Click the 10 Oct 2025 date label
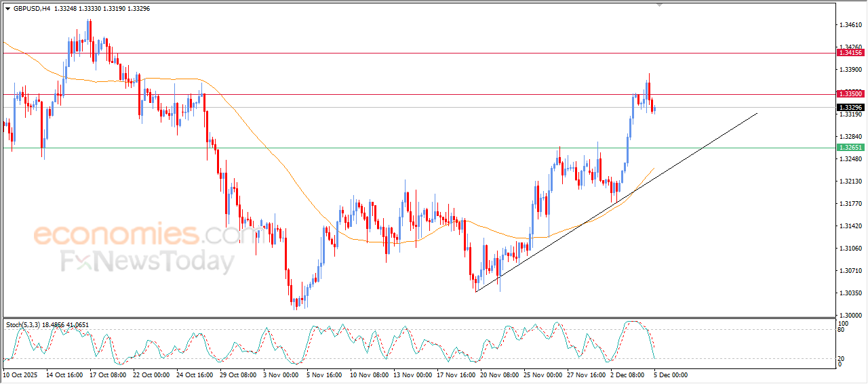This screenshot has height=384, width=868. (21, 374)
